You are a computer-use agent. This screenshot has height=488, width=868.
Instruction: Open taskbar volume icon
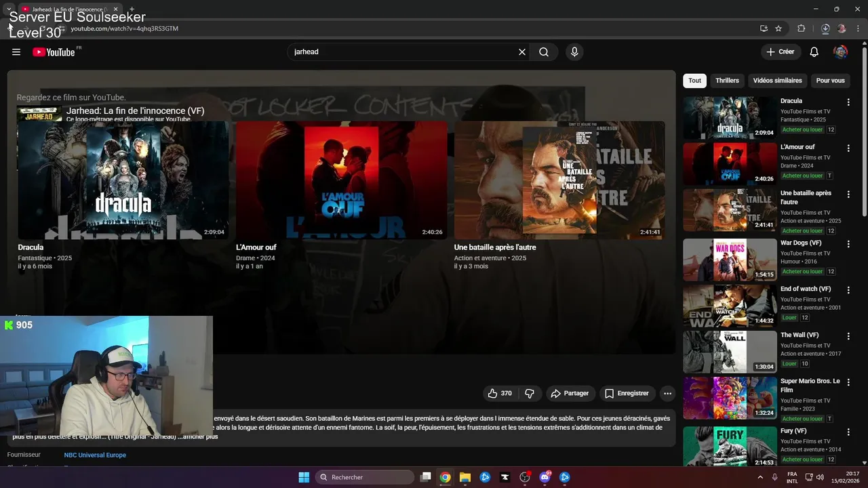(820, 477)
